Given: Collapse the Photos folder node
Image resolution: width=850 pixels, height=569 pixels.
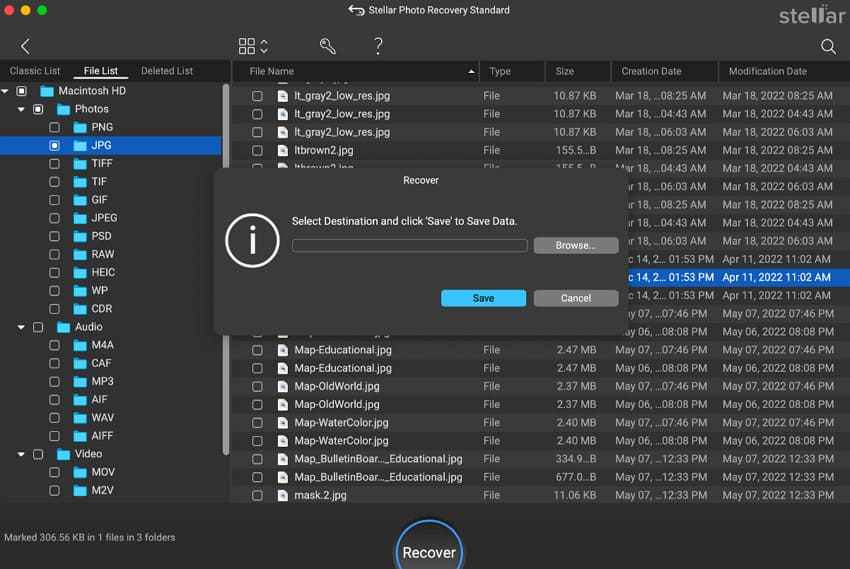Looking at the screenshot, I should pos(21,109).
